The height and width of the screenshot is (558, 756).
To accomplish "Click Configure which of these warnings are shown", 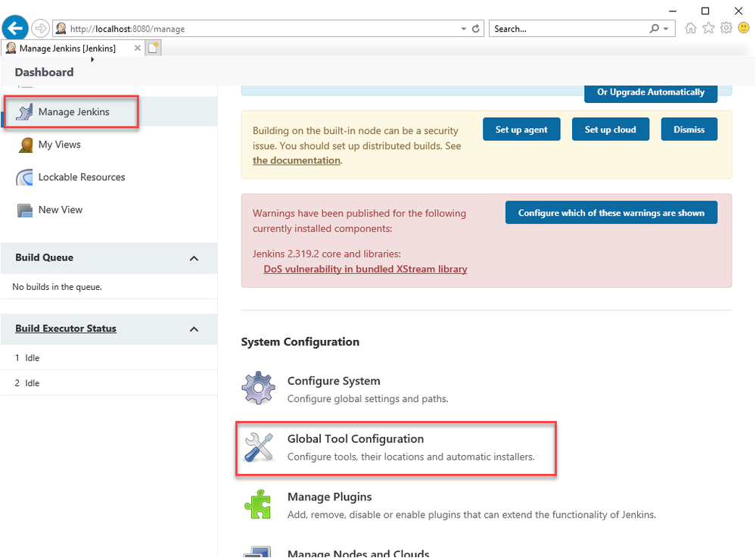I will pyautogui.click(x=611, y=213).
